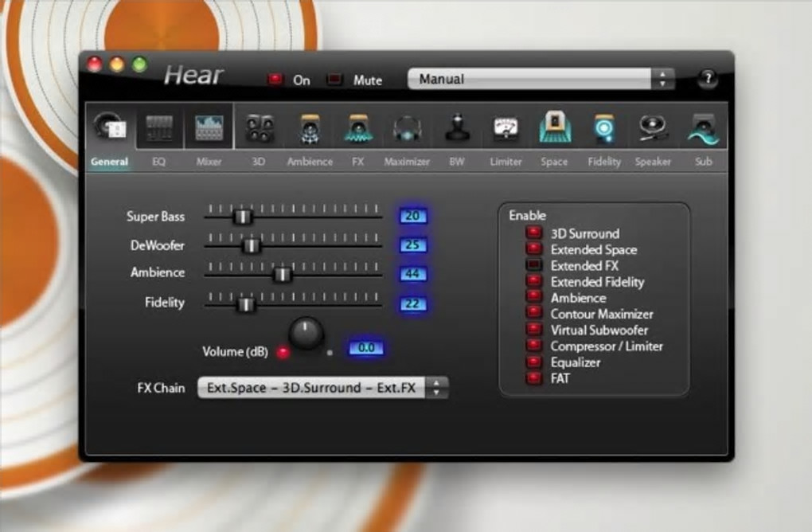The width and height of the screenshot is (812, 532).
Task: Open the FX section icon
Action: pos(358,128)
